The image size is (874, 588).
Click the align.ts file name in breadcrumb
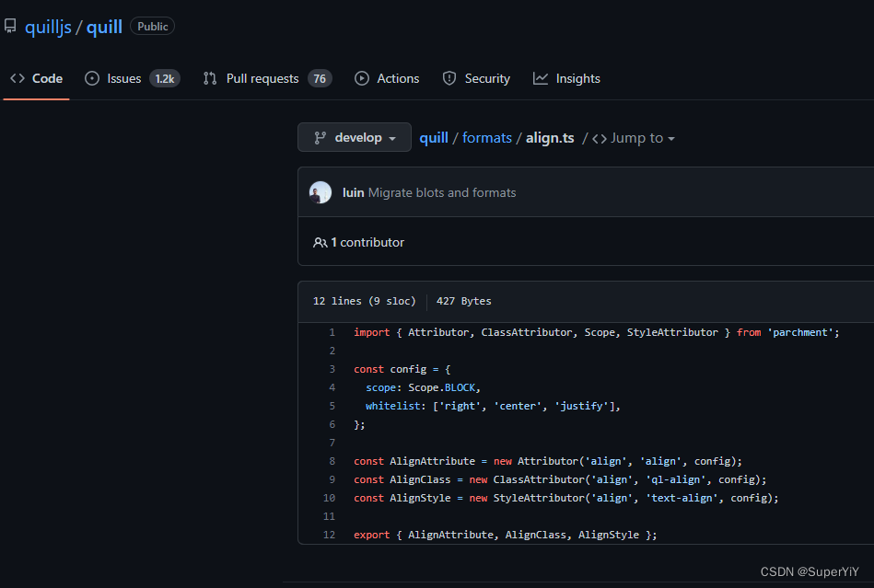click(x=550, y=137)
